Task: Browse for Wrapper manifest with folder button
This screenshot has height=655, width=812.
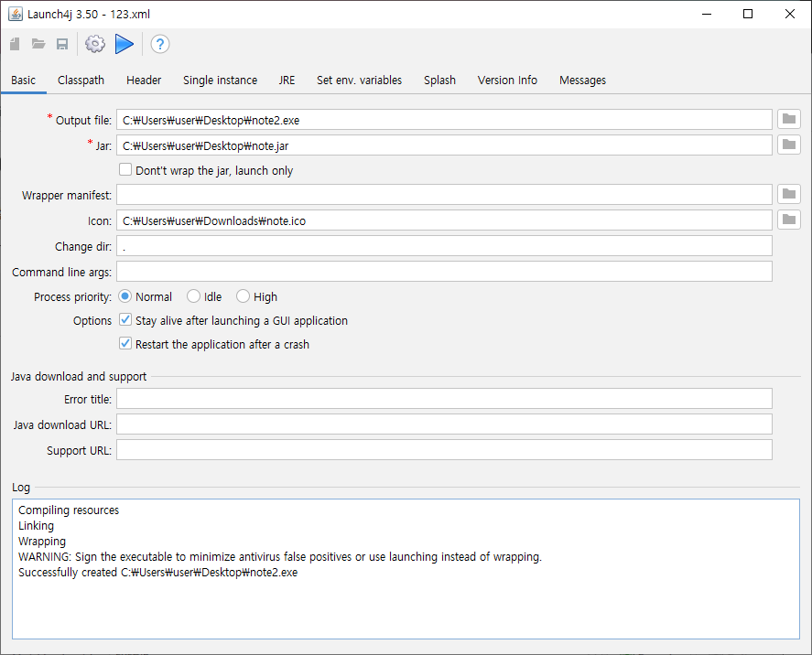Action: pos(789,195)
